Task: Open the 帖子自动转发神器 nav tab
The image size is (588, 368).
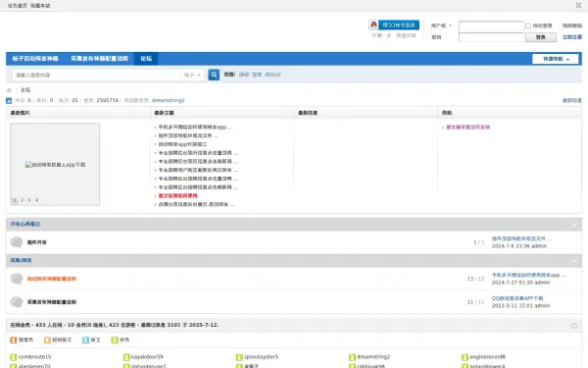Action: click(35, 59)
